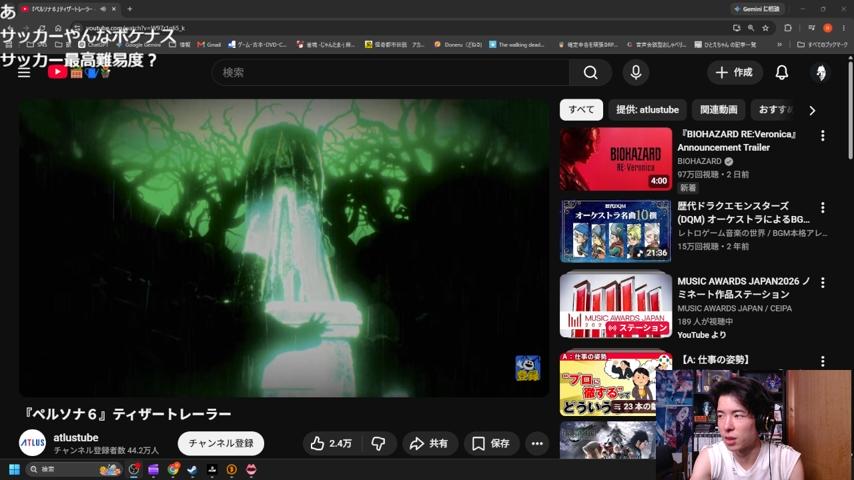Open the Gmail bookmark
This screenshot has width=854, height=480.
[x=209, y=45]
